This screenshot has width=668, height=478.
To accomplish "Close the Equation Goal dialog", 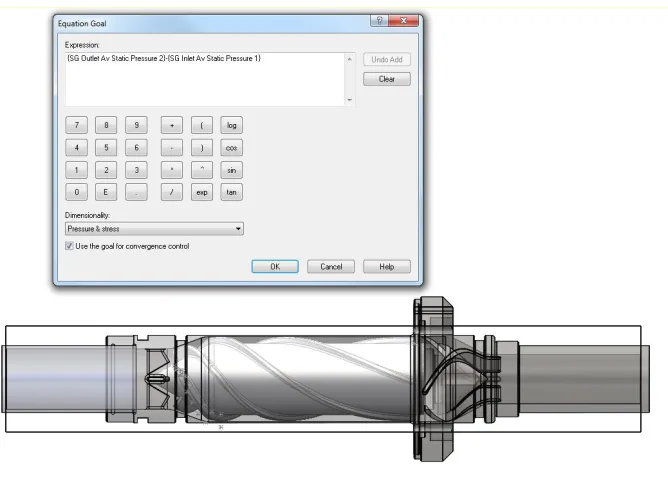I will tap(403, 20).
